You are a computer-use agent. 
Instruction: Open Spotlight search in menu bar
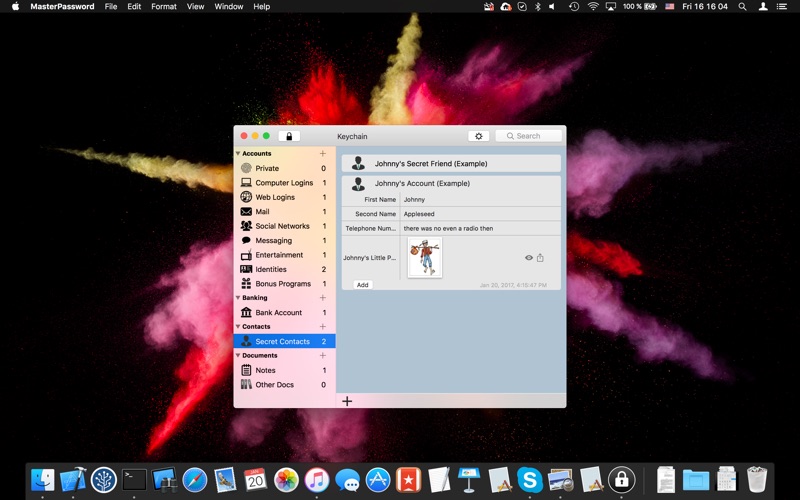[742, 7]
